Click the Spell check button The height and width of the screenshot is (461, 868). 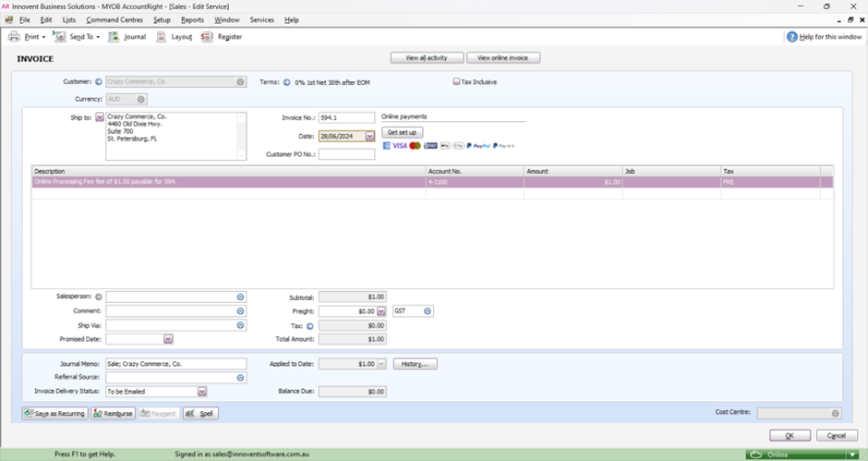(x=200, y=413)
